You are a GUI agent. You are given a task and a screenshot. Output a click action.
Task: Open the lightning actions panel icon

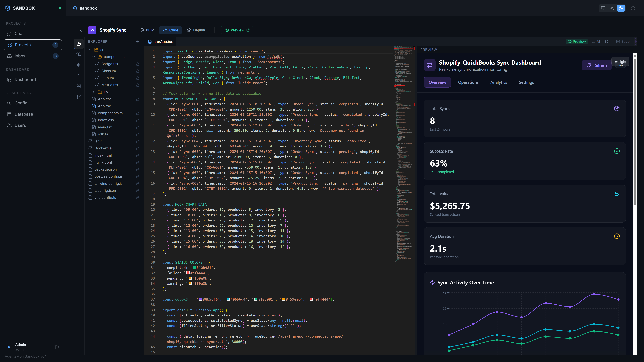click(78, 65)
